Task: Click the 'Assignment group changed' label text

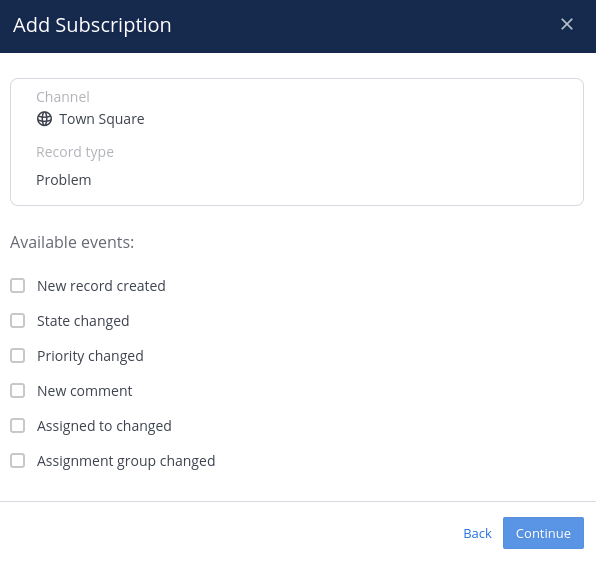Action: point(126,461)
